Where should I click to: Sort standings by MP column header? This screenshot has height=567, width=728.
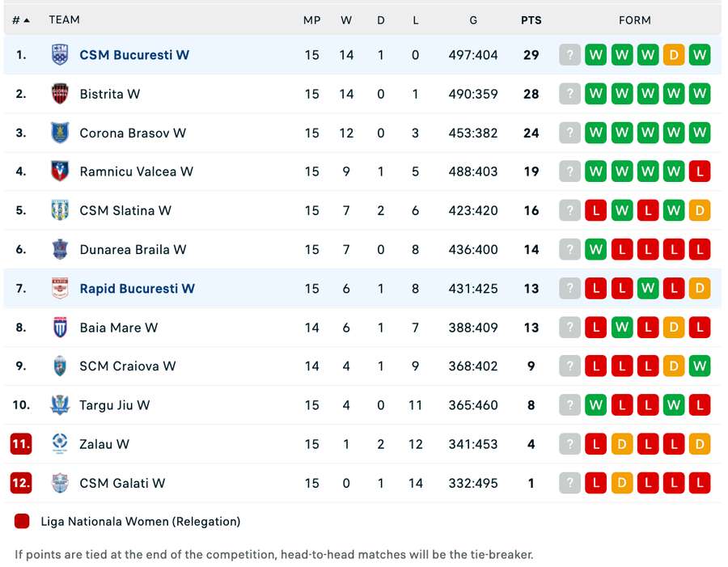click(x=312, y=20)
